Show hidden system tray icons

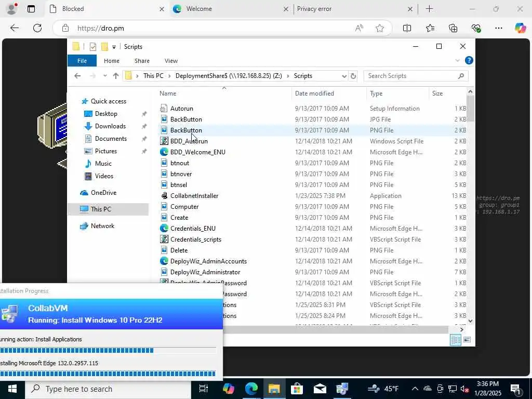[415, 389]
